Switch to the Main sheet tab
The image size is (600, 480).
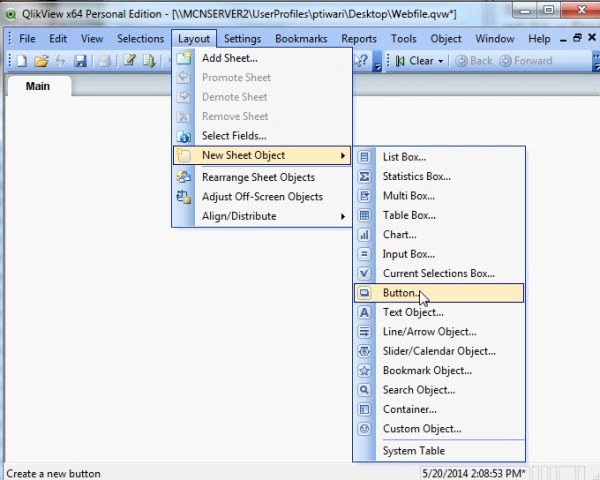tap(38, 86)
